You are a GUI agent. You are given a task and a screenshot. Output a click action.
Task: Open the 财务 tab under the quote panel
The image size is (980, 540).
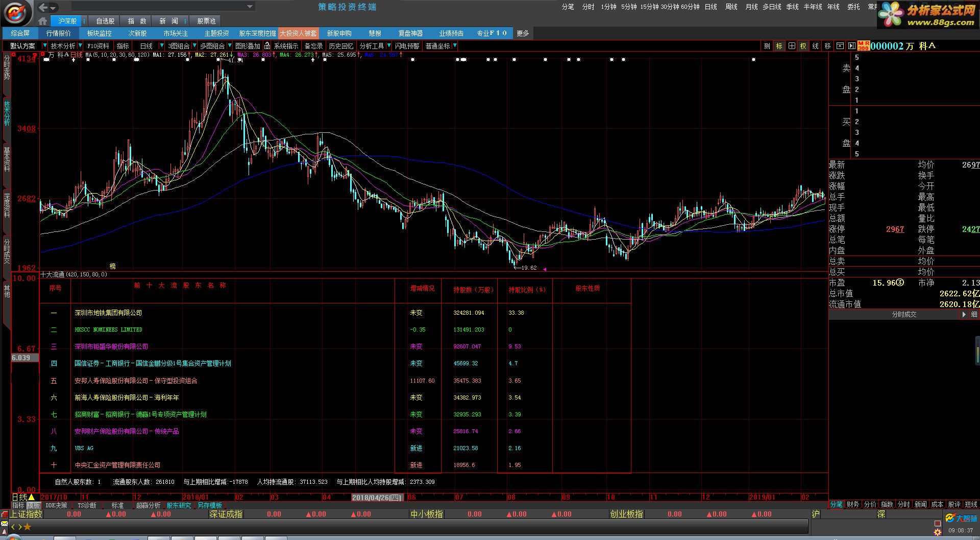pyautogui.click(x=853, y=504)
